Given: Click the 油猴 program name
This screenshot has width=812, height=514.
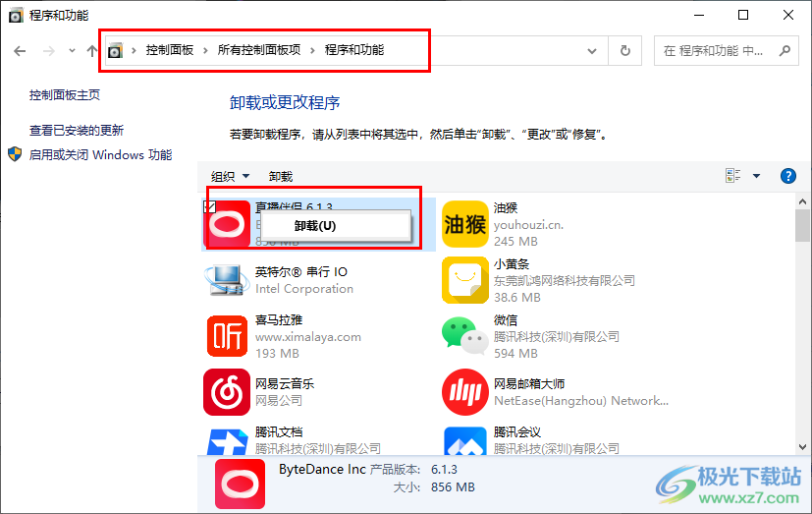Looking at the screenshot, I should (x=506, y=207).
